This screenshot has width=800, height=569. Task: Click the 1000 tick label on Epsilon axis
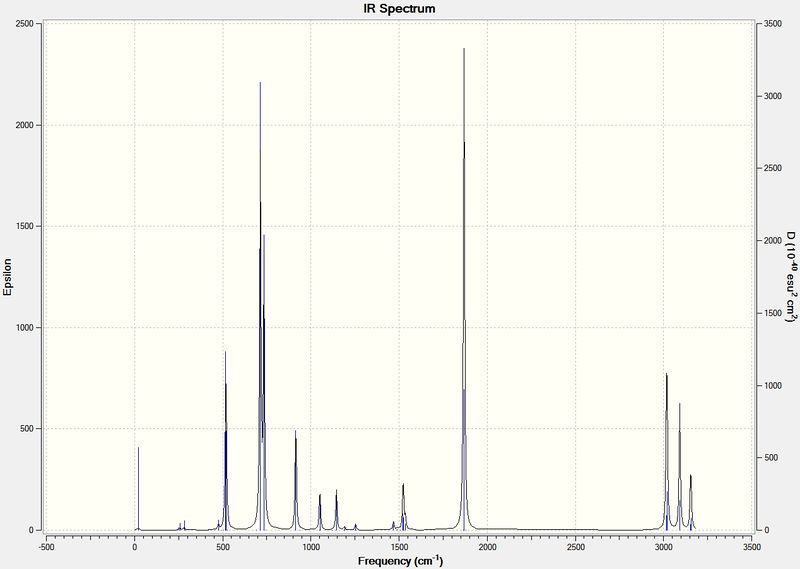pyautogui.click(x=25, y=328)
